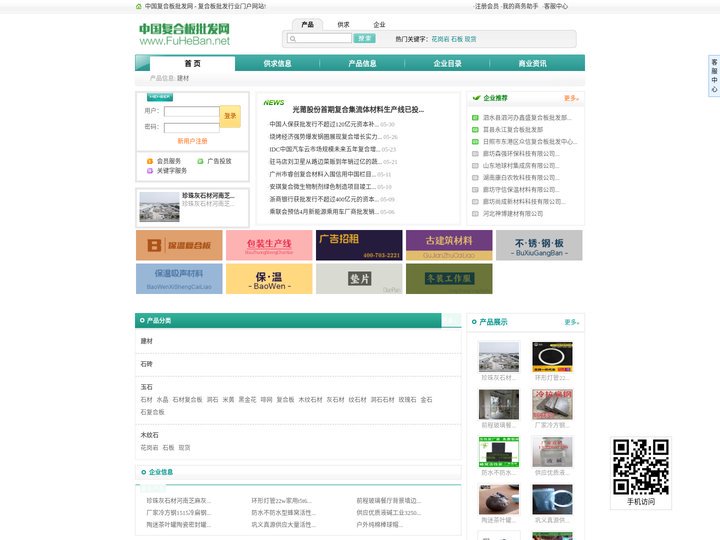720x540 pixels.
Task: Click 客服中心 in the top bar
Action: point(556,6)
